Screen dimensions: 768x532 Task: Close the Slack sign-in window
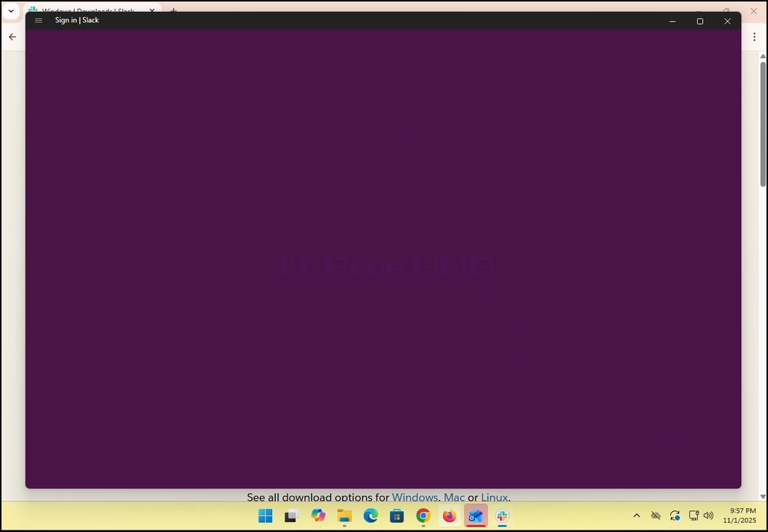point(728,21)
